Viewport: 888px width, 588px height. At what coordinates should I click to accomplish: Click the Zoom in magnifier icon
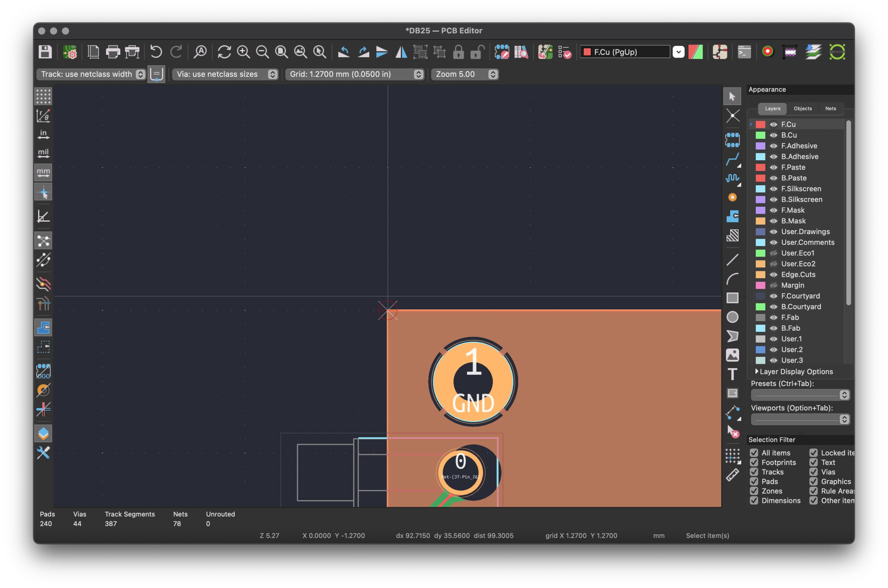click(244, 52)
